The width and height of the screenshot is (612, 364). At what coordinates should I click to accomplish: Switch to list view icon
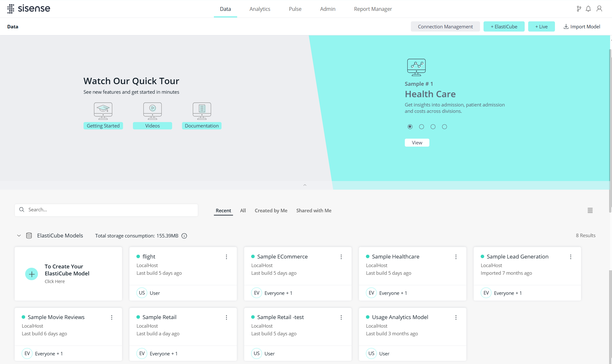click(x=590, y=210)
